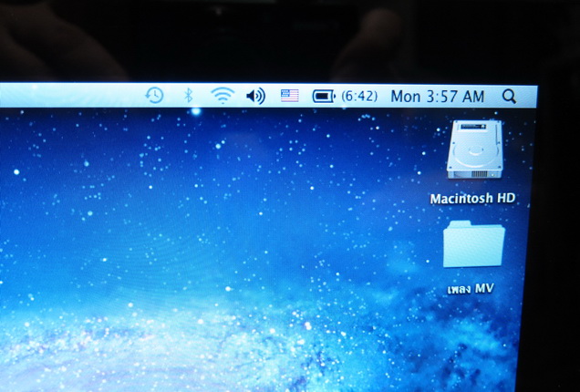Open Spotlight search magnifying glass

coord(509,96)
